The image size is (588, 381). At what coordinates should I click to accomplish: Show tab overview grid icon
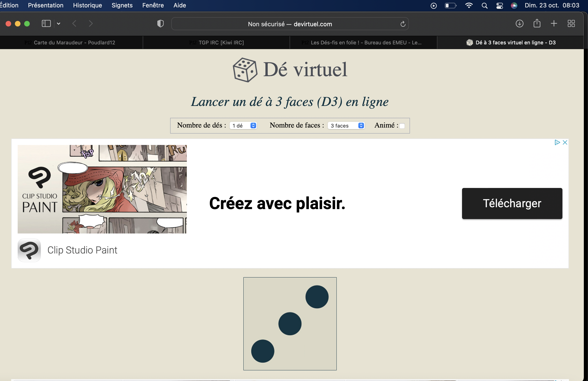point(571,24)
